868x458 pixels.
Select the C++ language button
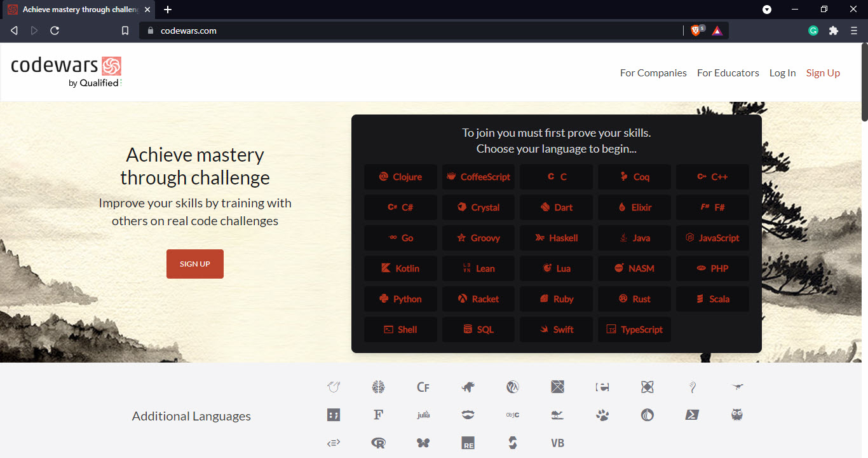pyautogui.click(x=712, y=177)
